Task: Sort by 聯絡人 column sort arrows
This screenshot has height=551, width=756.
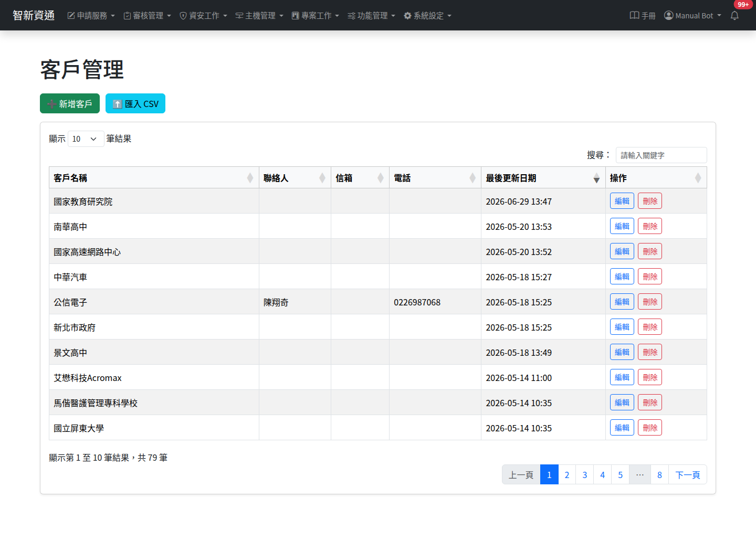Action: [322, 178]
